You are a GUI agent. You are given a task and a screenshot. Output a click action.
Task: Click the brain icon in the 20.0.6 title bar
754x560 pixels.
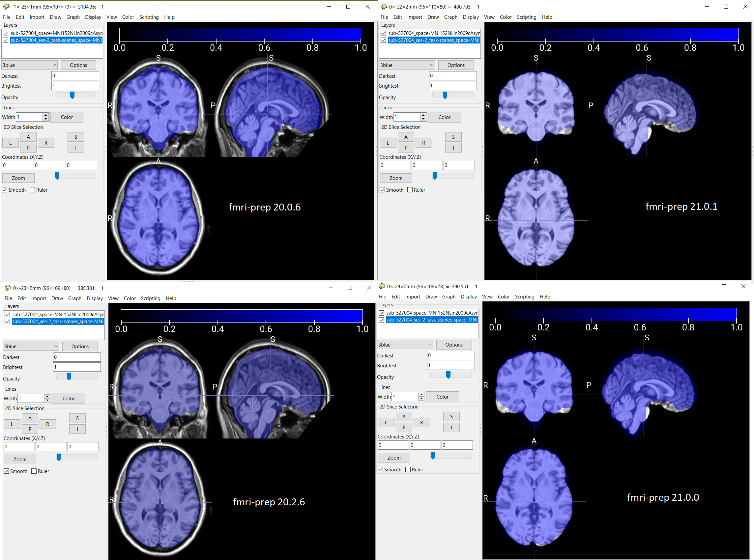(x=6, y=6)
